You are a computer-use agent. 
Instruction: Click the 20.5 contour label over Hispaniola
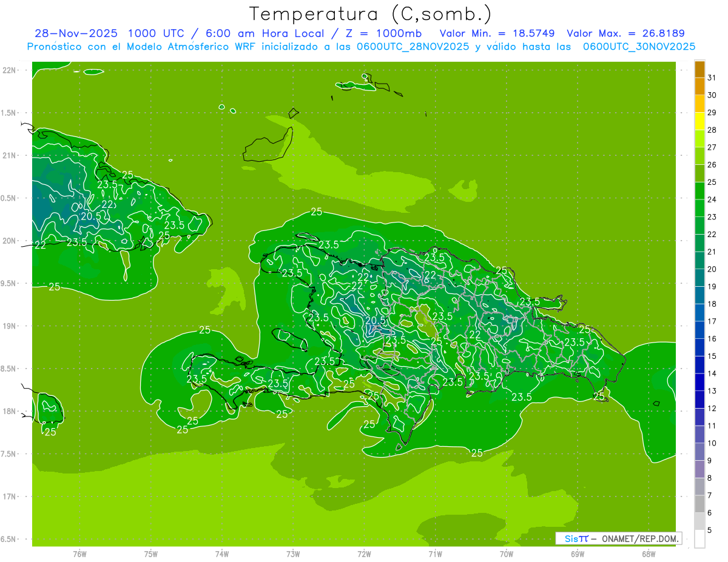[x=375, y=320]
